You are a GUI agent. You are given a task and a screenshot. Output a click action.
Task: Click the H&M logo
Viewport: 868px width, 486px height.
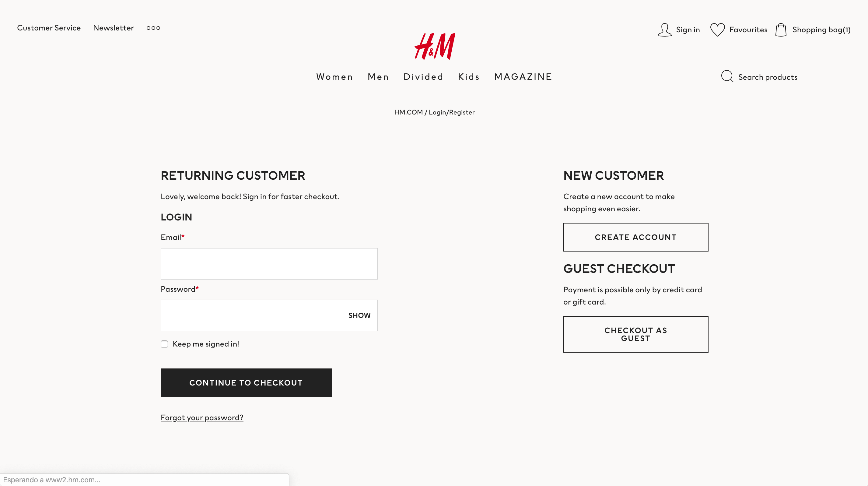[435, 46]
